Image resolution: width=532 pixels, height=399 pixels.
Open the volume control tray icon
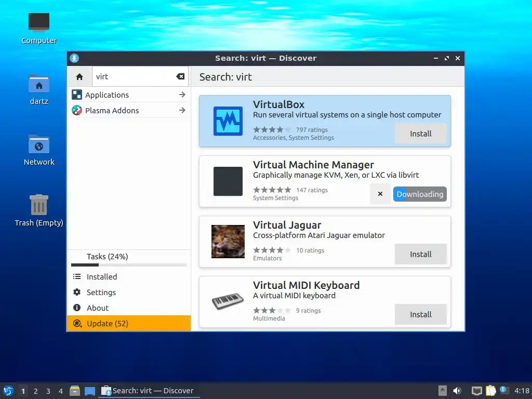tap(457, 391)
